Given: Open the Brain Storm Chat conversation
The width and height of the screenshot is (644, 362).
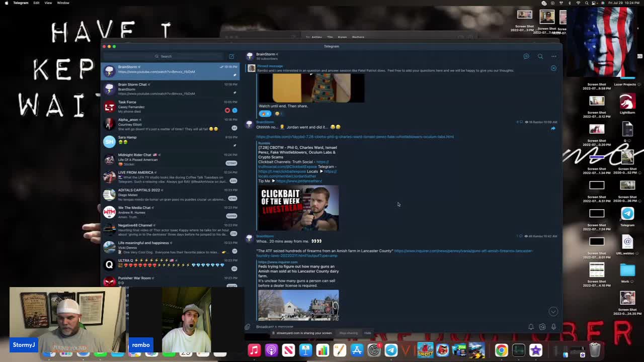Looking at the screenshot, I should coord(170,88).
